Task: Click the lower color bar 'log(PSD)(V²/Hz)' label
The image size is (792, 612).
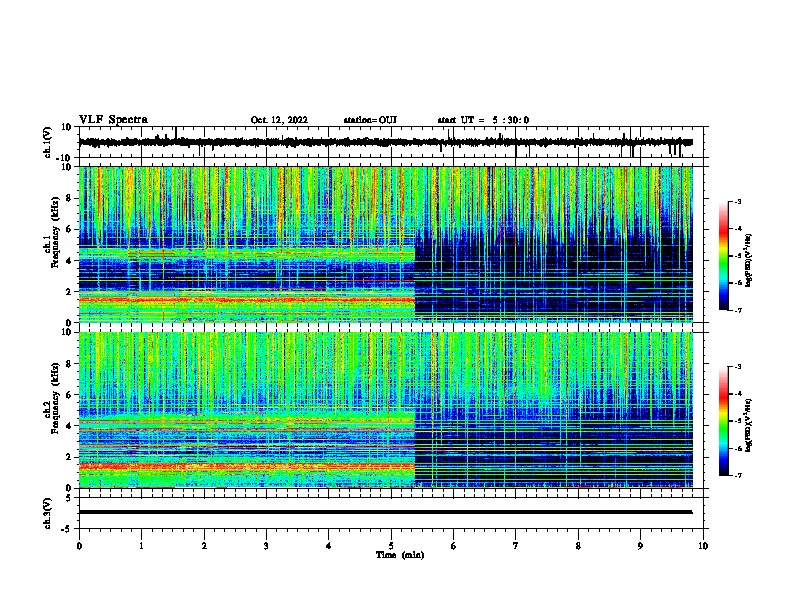Action: (x=748, y=425)
